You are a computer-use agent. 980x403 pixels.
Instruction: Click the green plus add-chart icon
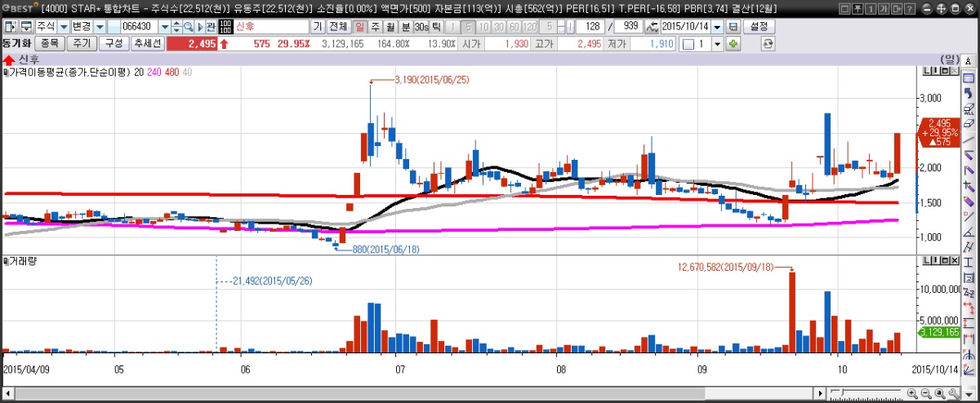pyautogui.click(x=733, y=43)
